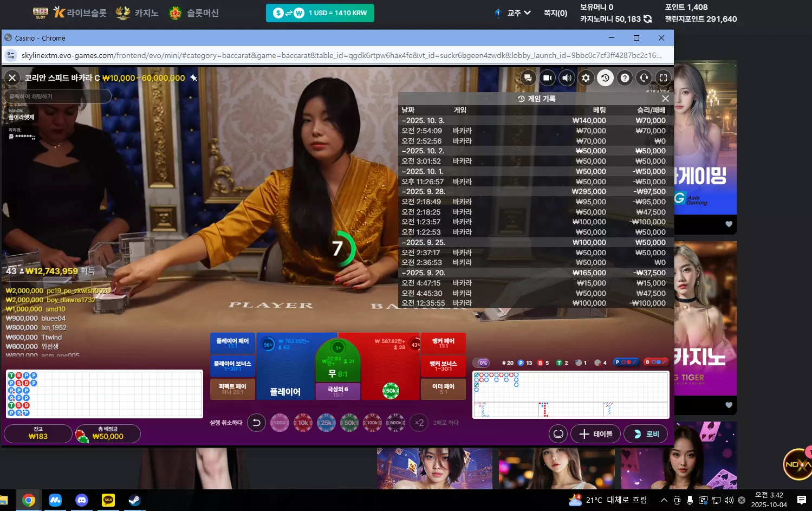Screen dimensions: 812x511
Task: Select the 50k chip in the chip tray
Action: 349,423
